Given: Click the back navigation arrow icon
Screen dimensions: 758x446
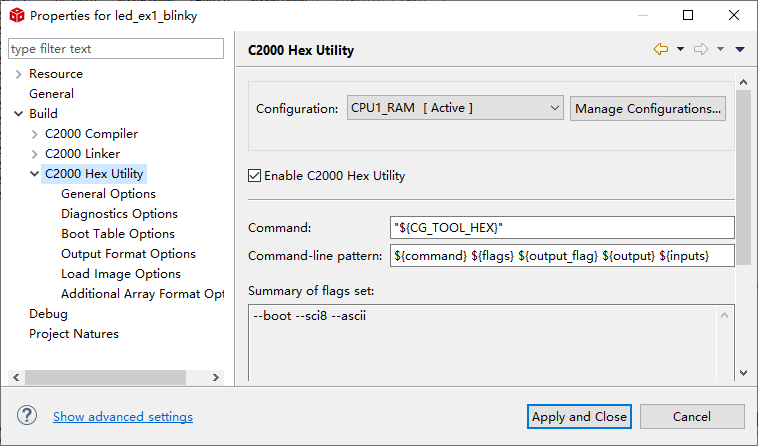Looking at the screenshot, I should point(660,49).
